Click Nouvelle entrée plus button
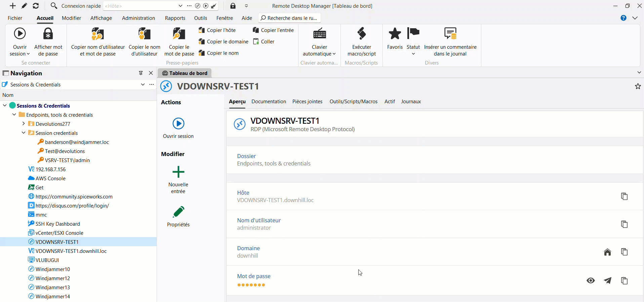 click(178, 179)
